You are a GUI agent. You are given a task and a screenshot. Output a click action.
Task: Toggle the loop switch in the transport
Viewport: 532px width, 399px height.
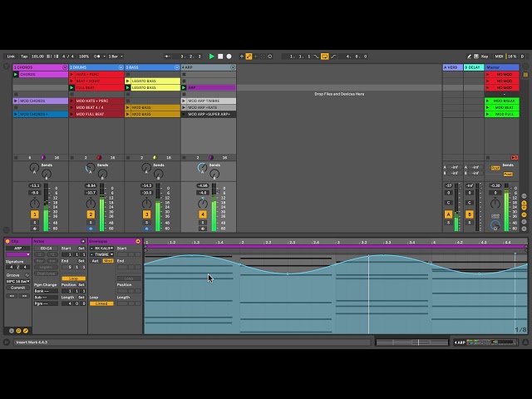tap(324, 57)
